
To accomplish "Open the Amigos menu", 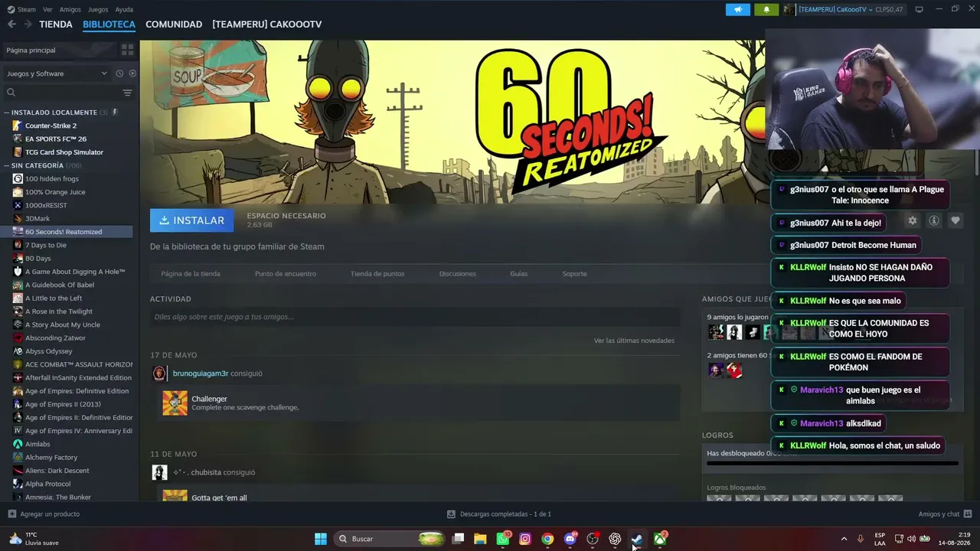I will pos(70,9).
